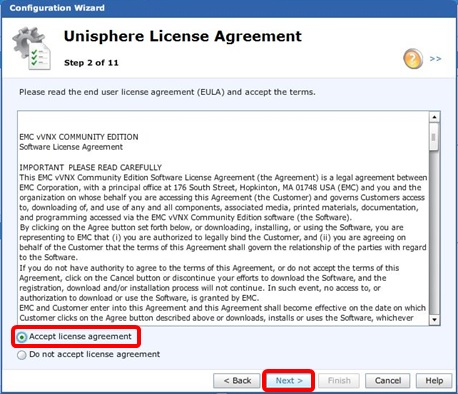Click 'Software License Agreement' line in EULA
Viewport: 458px width, 394px height.
tap(71, 147)
